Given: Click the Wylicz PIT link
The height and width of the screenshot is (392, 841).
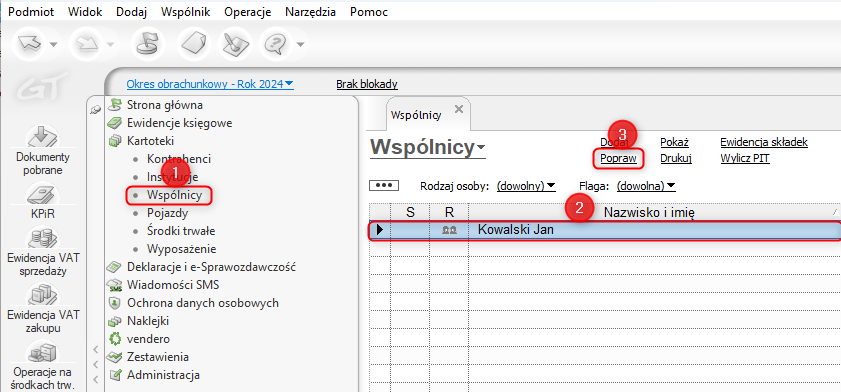Looking at the screenshot, I should point(746,158).
